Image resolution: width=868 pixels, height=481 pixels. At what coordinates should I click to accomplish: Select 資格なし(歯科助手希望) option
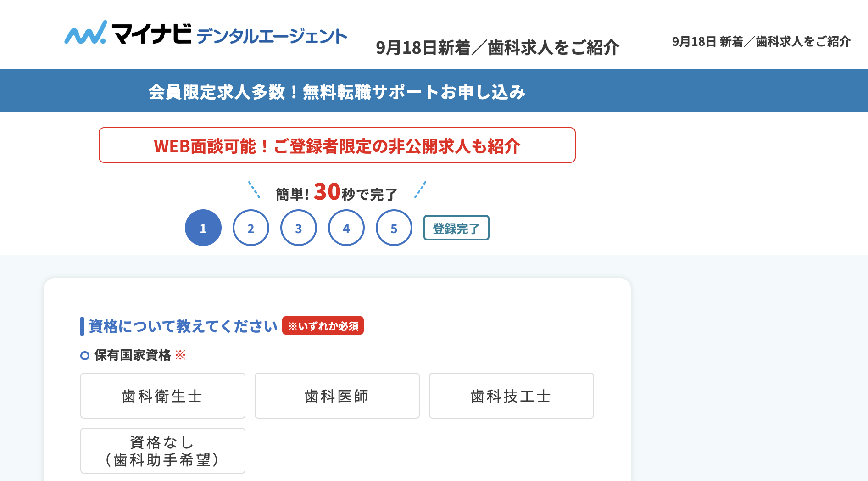163,451
